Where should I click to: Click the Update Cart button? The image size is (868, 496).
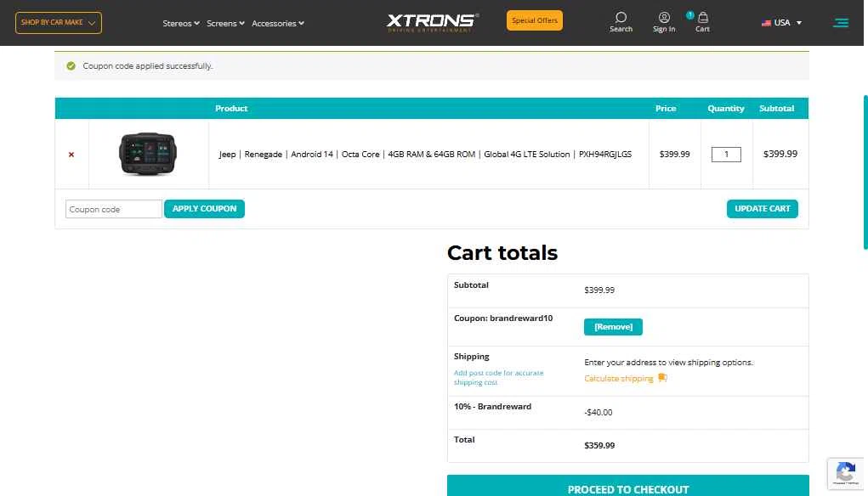pos(763,209)
